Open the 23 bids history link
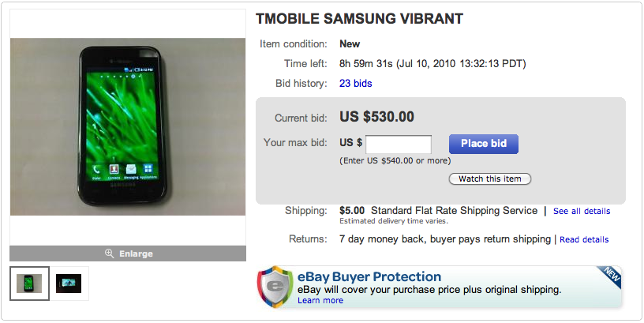 point(355,83)
